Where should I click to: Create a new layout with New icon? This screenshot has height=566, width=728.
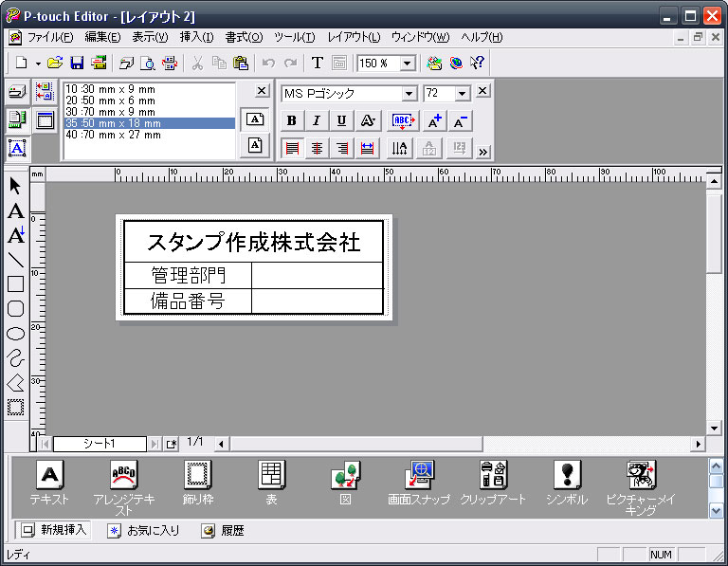coord(22,63)
